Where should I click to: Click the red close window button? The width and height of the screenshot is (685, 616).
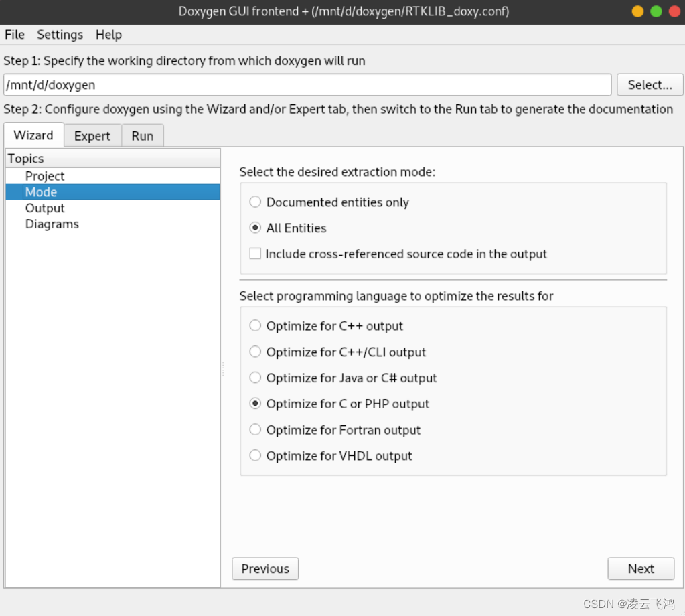coord(674,11)
